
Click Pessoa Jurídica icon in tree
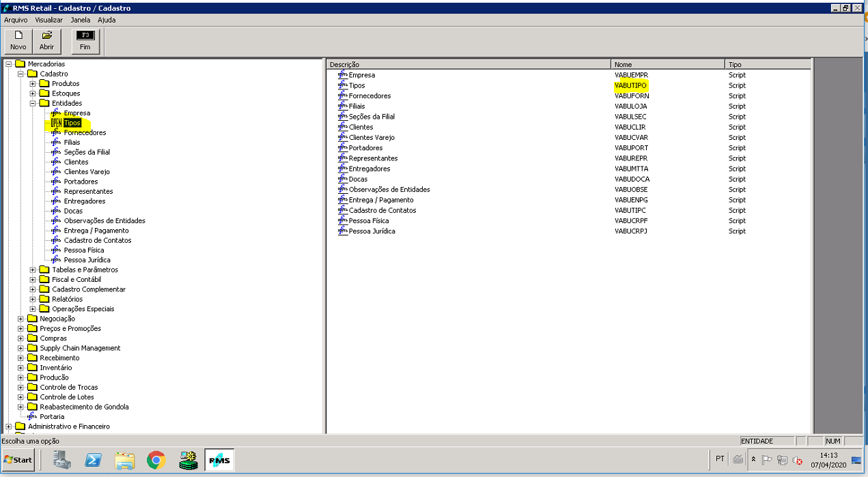56,260
